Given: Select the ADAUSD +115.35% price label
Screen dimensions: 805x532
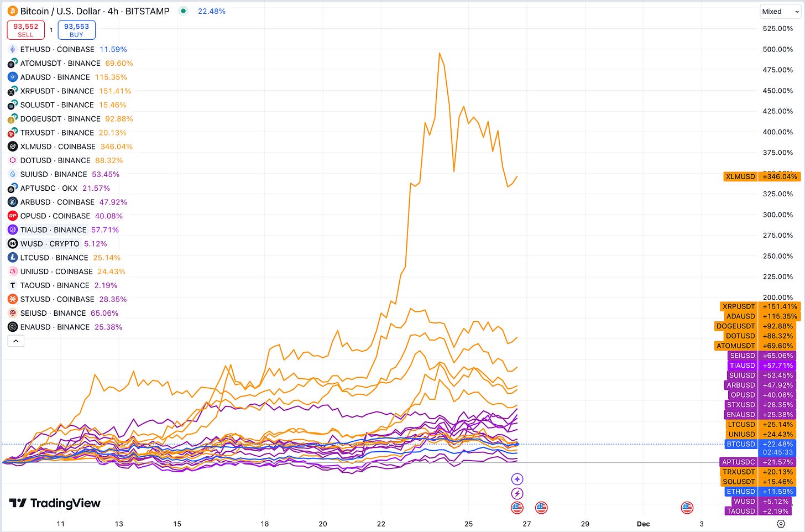Looking at the screenshot, I should point(762,316).
